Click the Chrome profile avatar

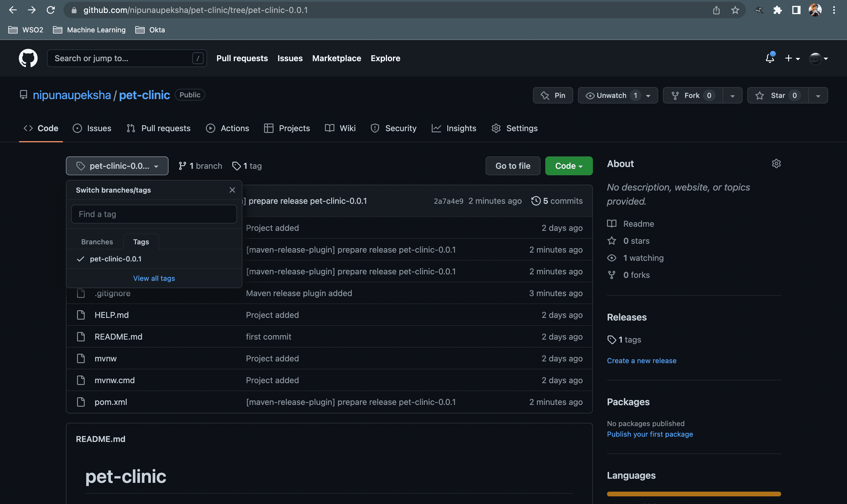click(x=815, y=10)
